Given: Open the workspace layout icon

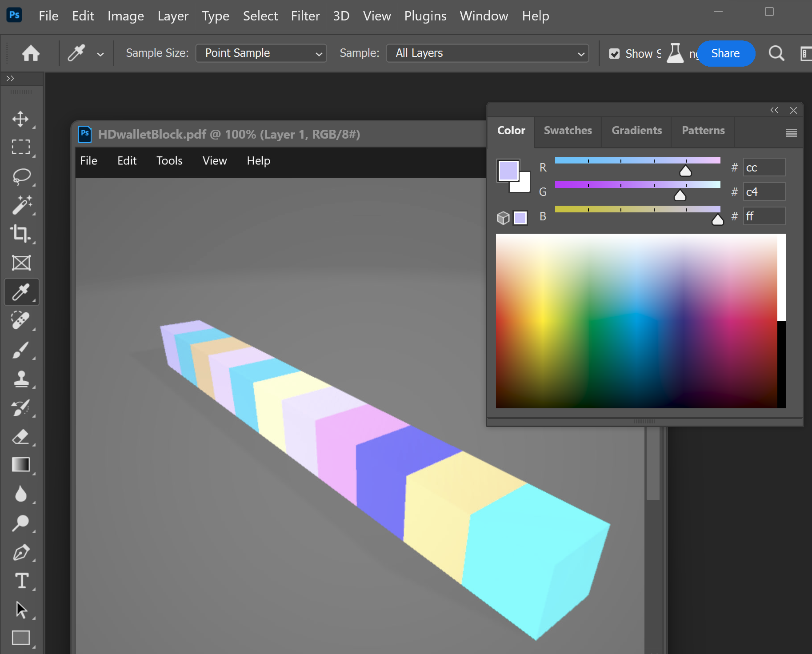Looking at the screenshot, I should [805, 54].
